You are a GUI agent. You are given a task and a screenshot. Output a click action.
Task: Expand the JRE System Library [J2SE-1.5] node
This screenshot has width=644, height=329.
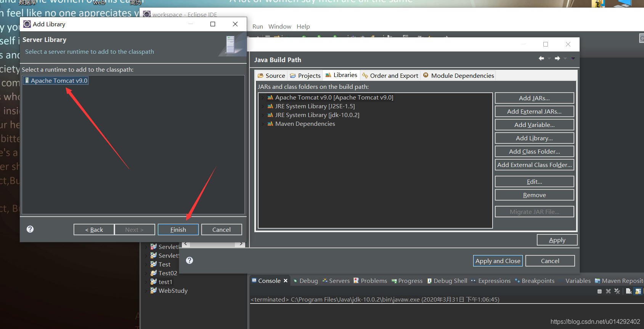[x=263, y=106]
